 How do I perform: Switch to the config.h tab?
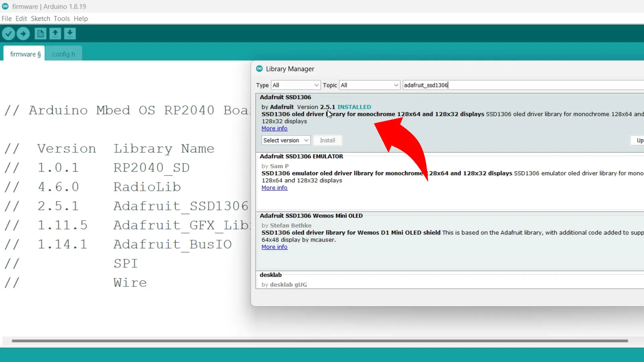64,54
